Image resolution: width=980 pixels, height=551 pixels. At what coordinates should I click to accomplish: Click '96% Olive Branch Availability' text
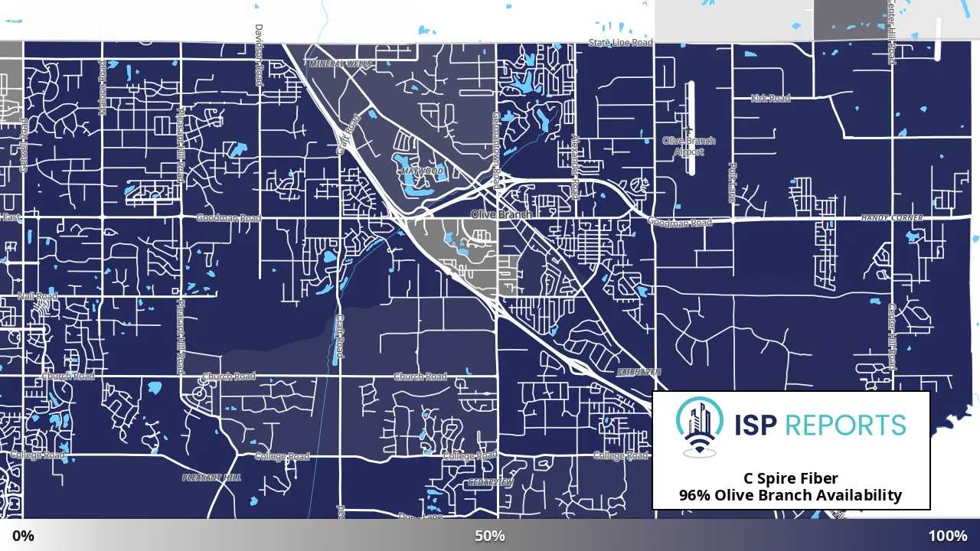coord(791,495)
